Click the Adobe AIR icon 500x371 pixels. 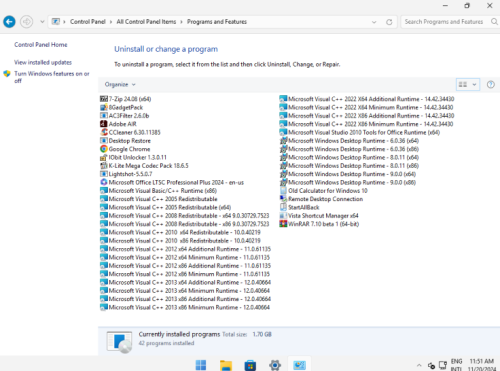pyautogui.click(x=104, y=124)
